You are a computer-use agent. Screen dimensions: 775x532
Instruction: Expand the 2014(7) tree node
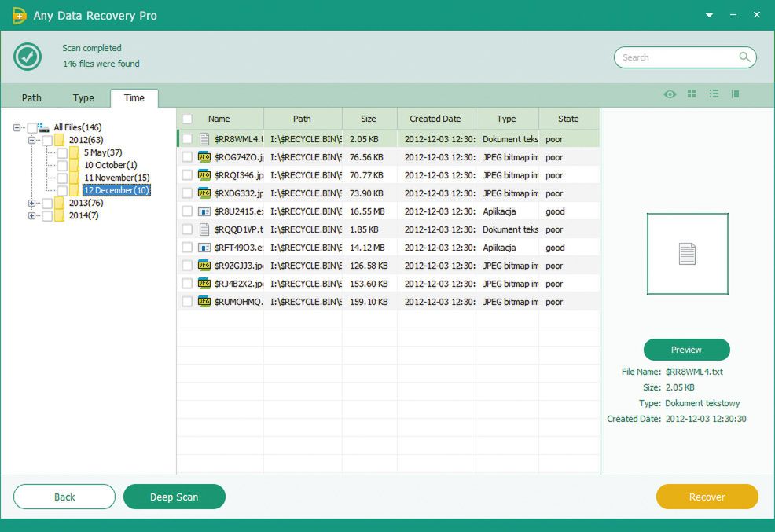click(32, 215)
